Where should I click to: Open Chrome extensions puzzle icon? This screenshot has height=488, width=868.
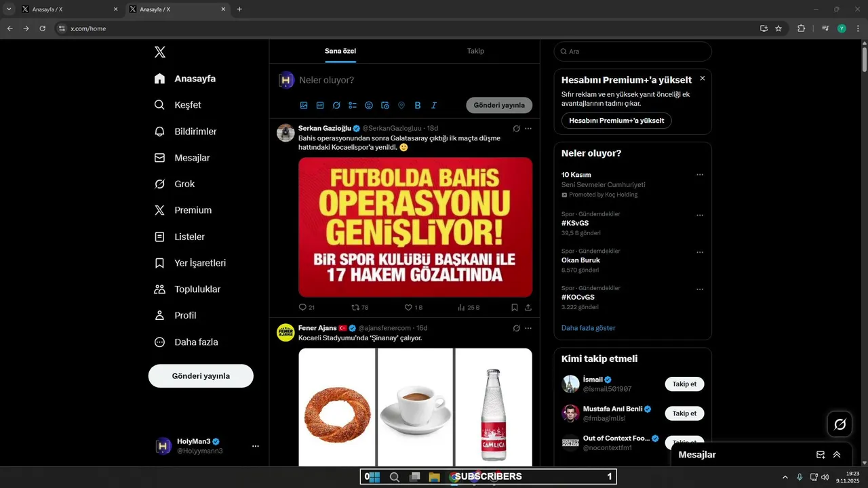click(801, 28)
